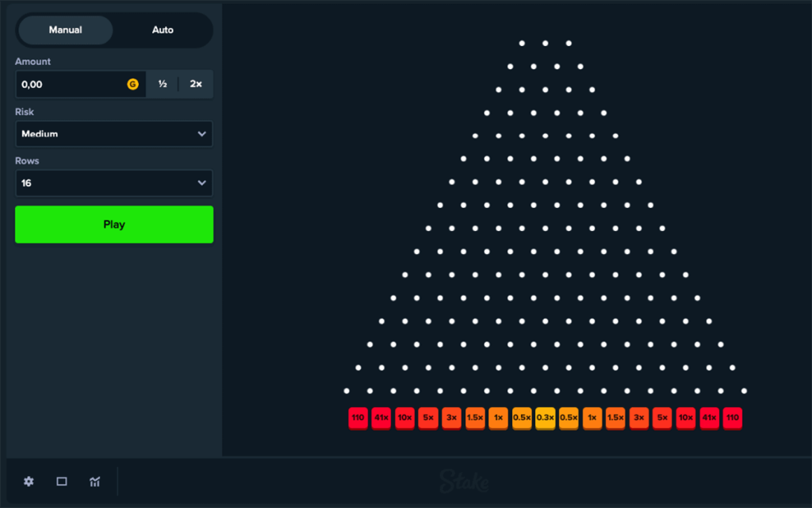Viewport: 812px width, 508px height.
Task: Open live stats chart icon
Action: tap(95, 481)
